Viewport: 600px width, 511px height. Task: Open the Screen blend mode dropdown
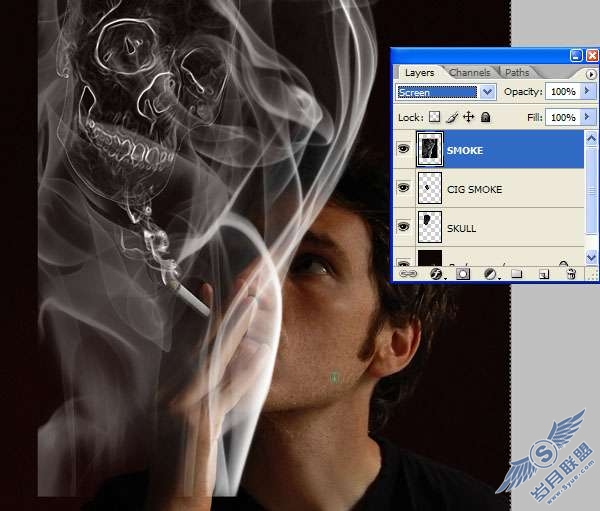click(x=446, y=92)
